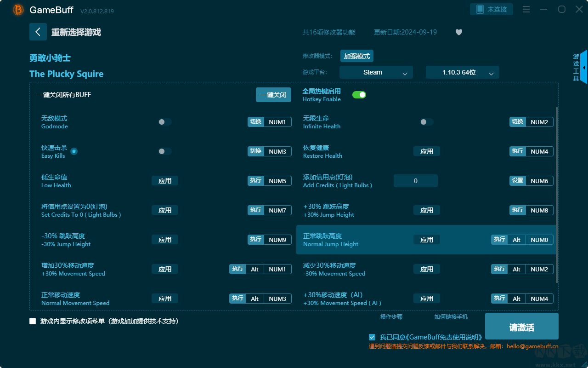Change the NUM1 hotkey for Godmode
This screenshot has width=588, height=368.
pyautogui.click(x=277, y=122)
